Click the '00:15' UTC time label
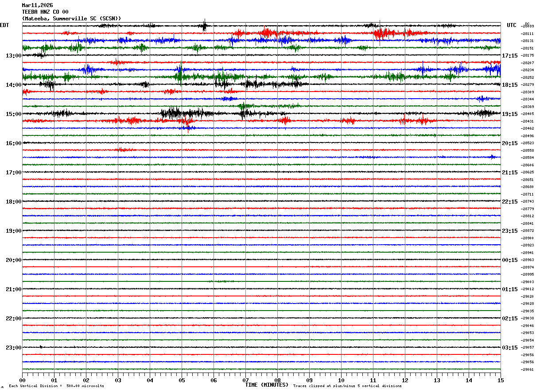The height and width of the screenshot is (392, 536). coord(510,260)
